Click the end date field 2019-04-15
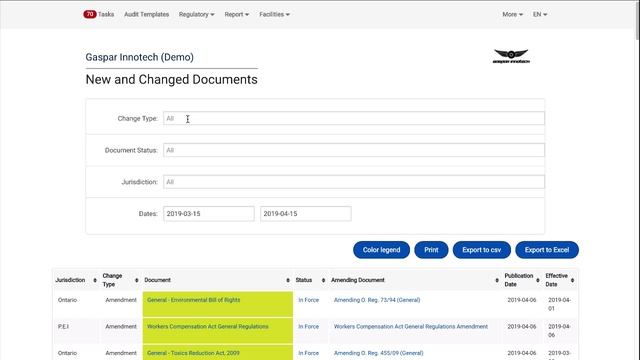640x360 pixels. (x=305, y=214)
